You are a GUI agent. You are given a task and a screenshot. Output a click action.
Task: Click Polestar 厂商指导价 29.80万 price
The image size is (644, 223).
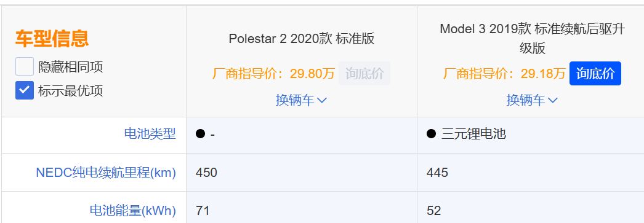273,74
